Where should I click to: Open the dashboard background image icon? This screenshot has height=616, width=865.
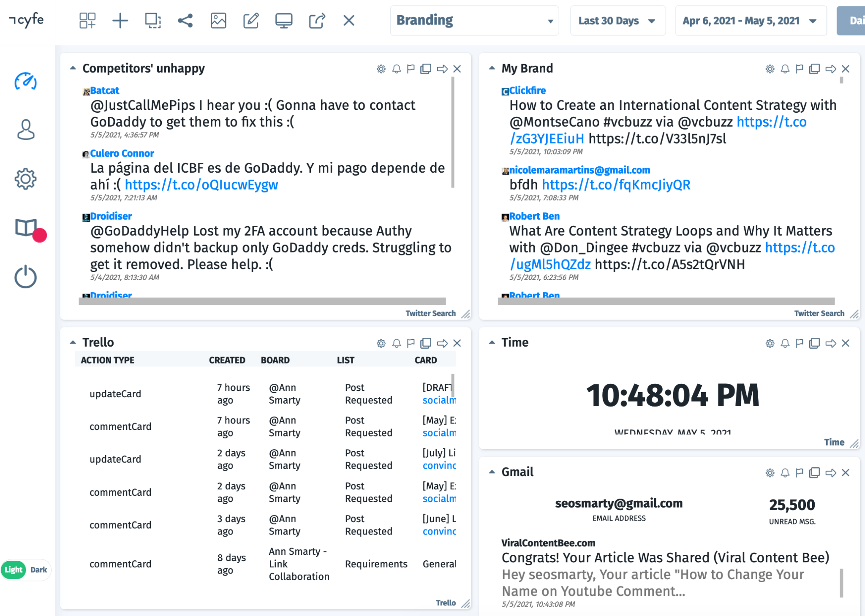coord(218,20)
